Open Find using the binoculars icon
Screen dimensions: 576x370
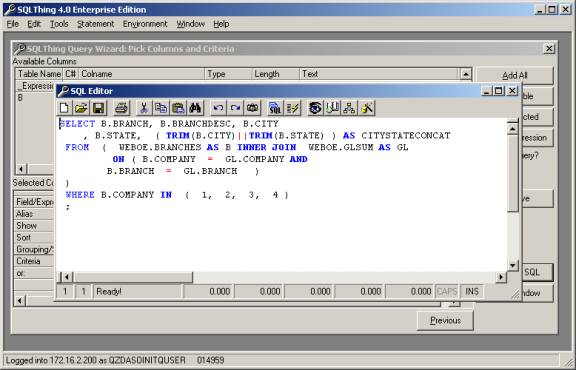tap(195, 108)
